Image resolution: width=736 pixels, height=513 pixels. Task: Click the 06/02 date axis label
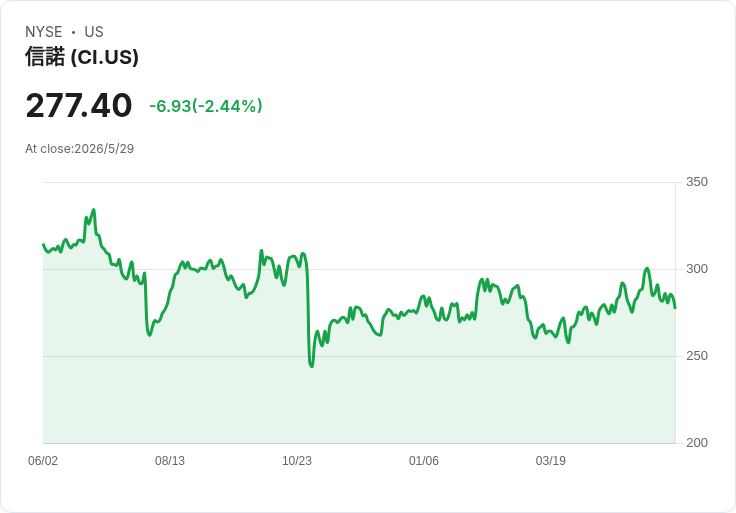click(x=43, y=460)
